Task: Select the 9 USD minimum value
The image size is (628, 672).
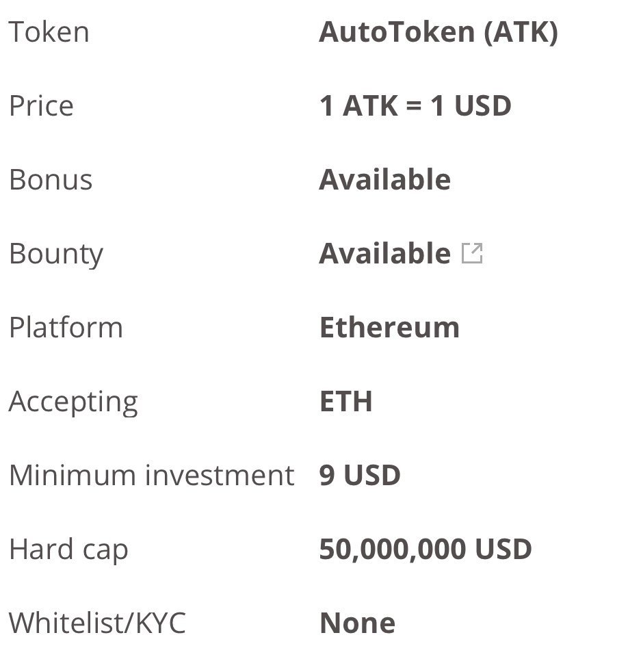Action: tap(360, 476)
